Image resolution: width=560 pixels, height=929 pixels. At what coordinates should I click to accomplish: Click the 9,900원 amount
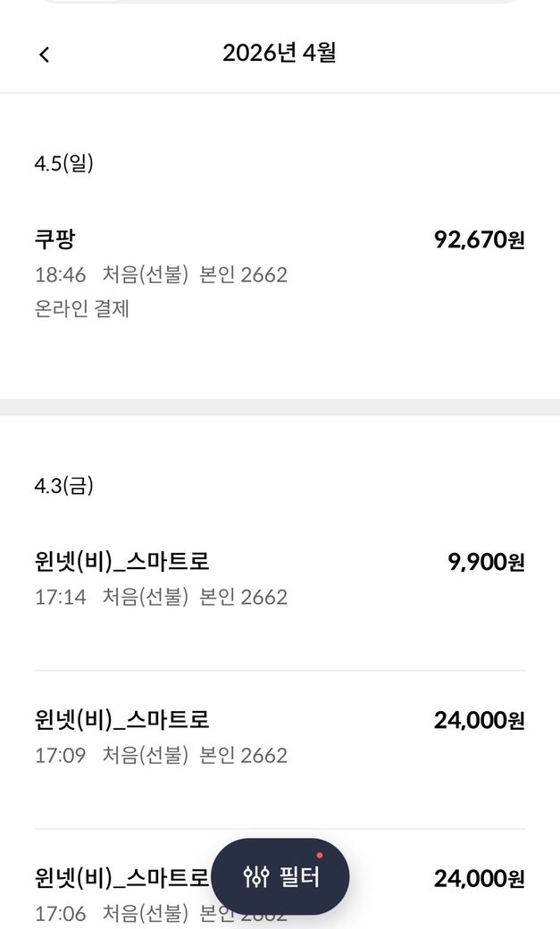pos(486,562)
